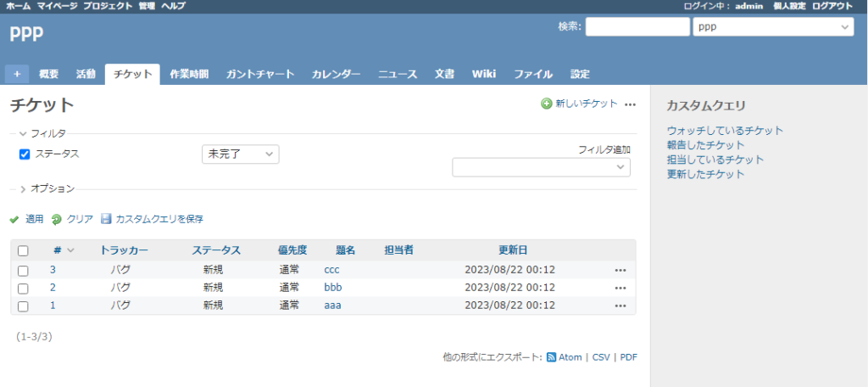Uncheck the Status filter checkbox
This screenshot has height=387, width=868.
[x=25, y=154]
